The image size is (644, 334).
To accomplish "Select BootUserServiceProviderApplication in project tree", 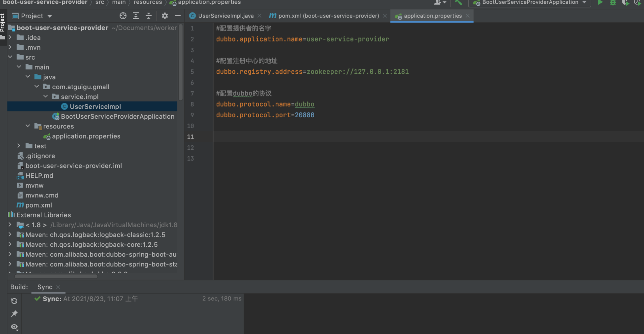I will coord(118,116).
